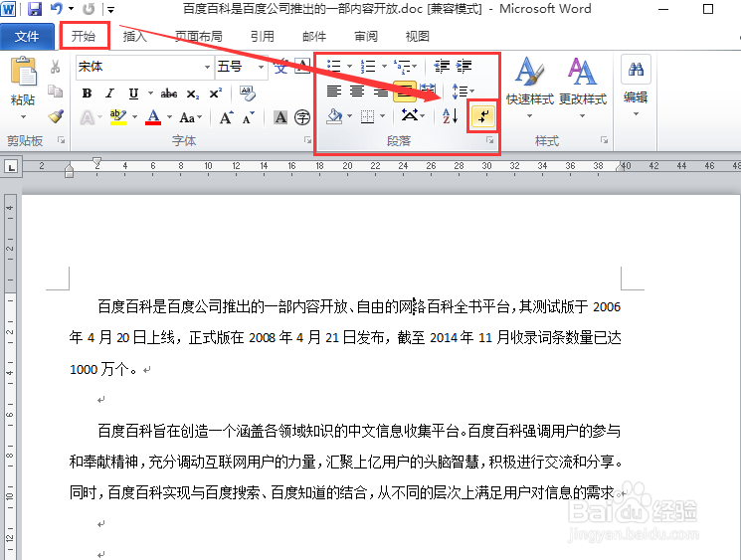Open the Aa change case dropdown
This screenshot has height=560, width=741.
[x=190, y=117]
